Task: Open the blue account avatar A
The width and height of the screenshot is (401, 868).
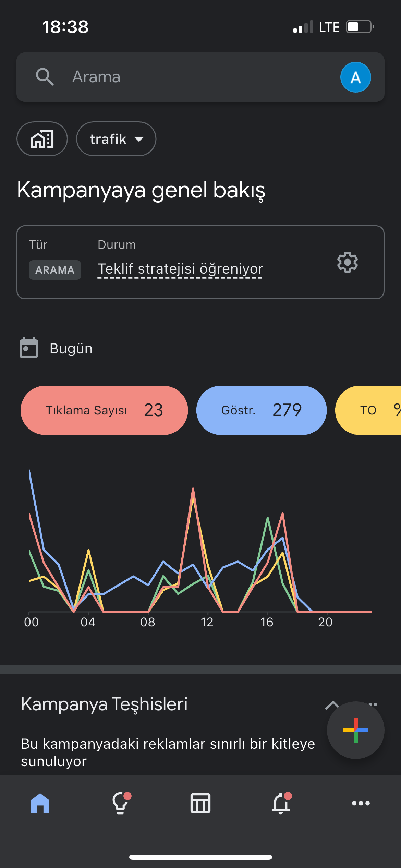Action: pos(355,77)
